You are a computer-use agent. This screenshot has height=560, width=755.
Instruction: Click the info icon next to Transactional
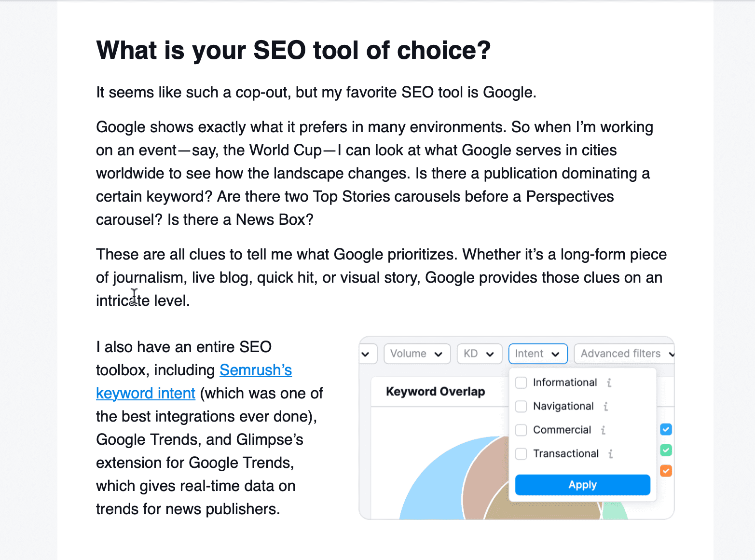tap(611, 453)
